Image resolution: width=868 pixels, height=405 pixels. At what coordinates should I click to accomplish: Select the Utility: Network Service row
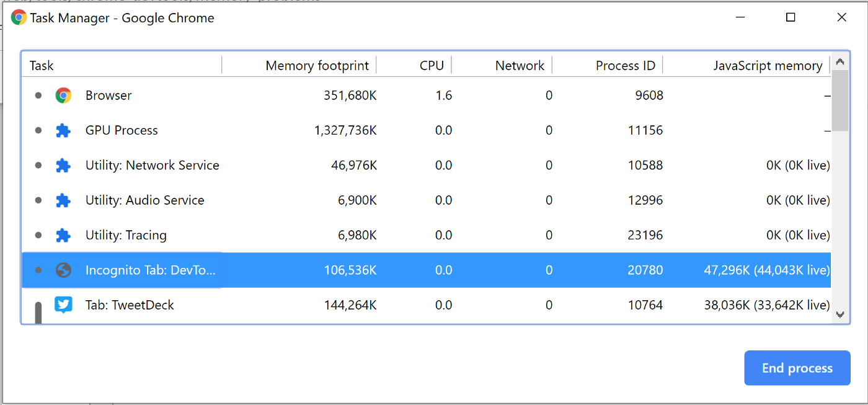[x=427, y=166]
